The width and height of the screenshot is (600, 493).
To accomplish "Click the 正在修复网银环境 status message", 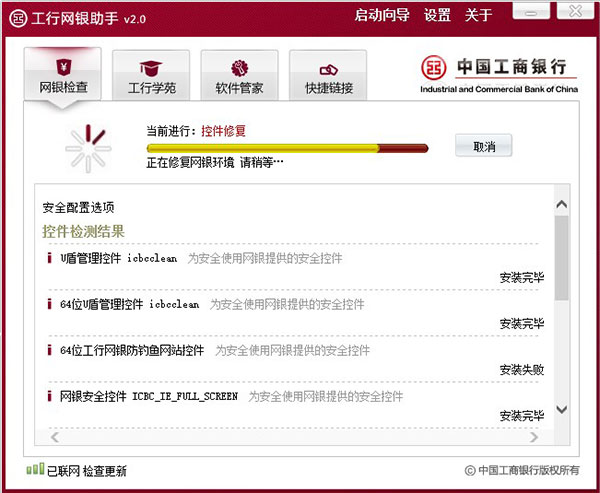I will click(215, 163).
